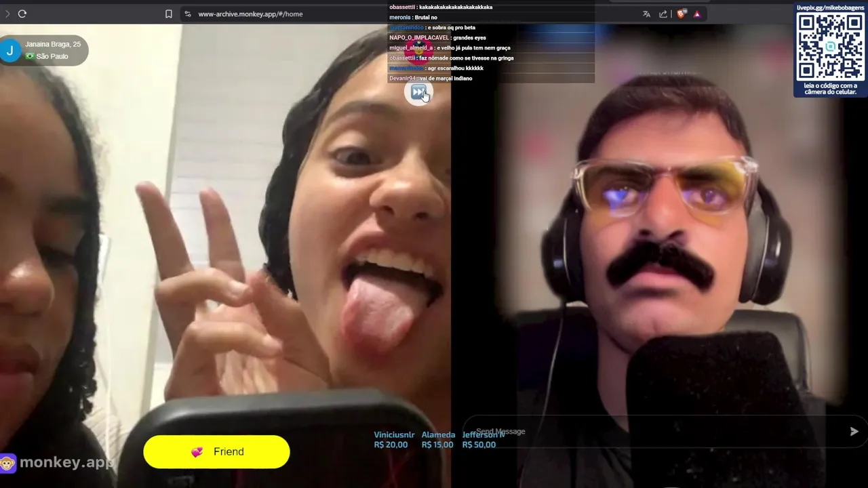Click the monkey.app logo
The image size is (868, 488).
(57, 463)
